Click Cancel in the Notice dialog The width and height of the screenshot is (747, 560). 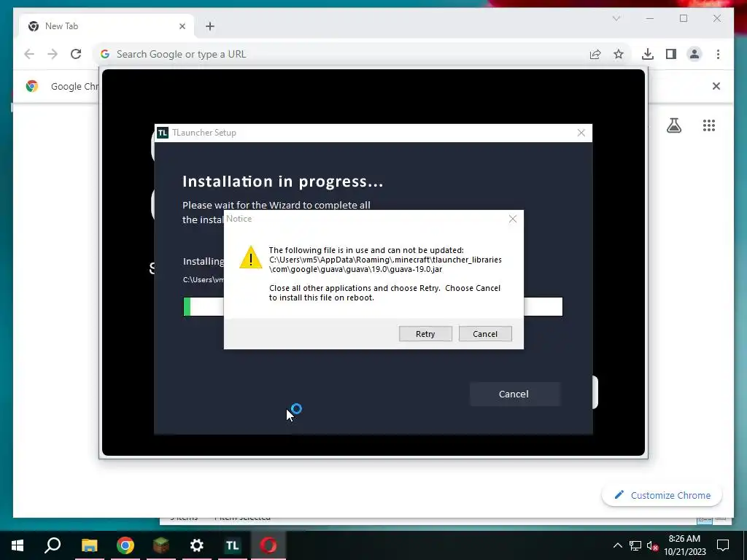coord(485,334)
